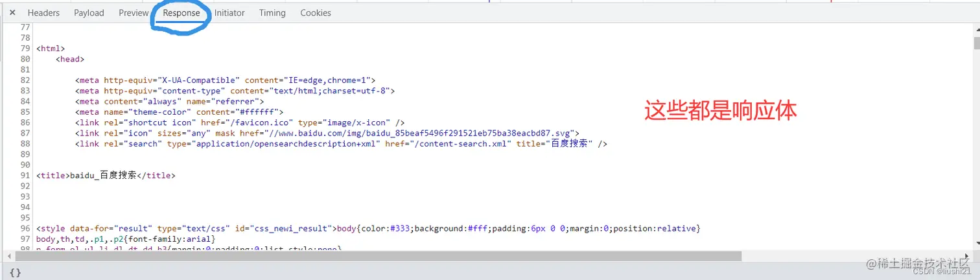
Task: Click the vertical scrollbar thumb
Action: click(976, 43)
